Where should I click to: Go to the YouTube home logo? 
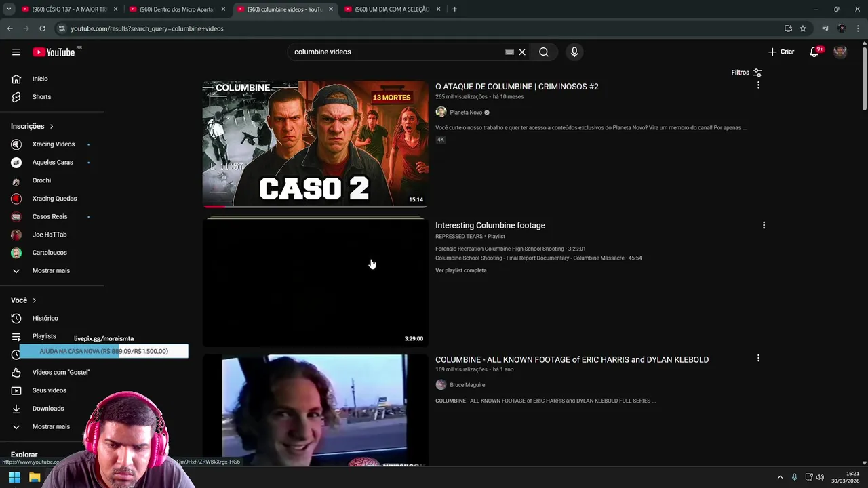tap(54, 52)
